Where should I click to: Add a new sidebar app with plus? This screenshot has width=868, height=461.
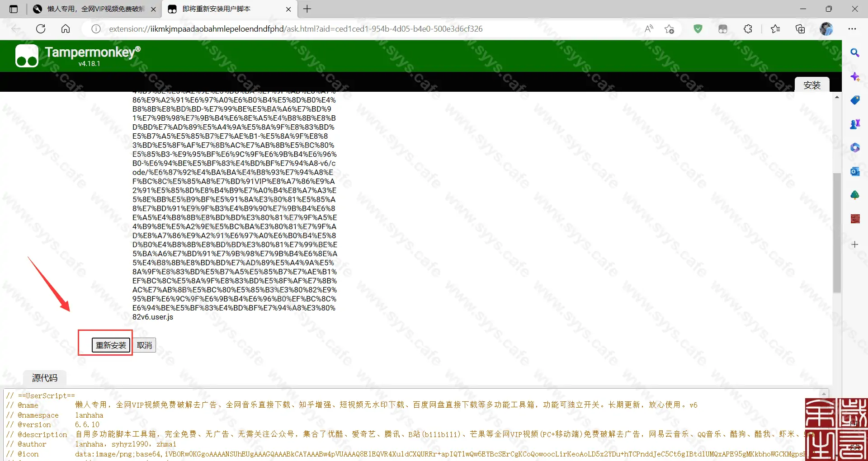pos(854,245)
